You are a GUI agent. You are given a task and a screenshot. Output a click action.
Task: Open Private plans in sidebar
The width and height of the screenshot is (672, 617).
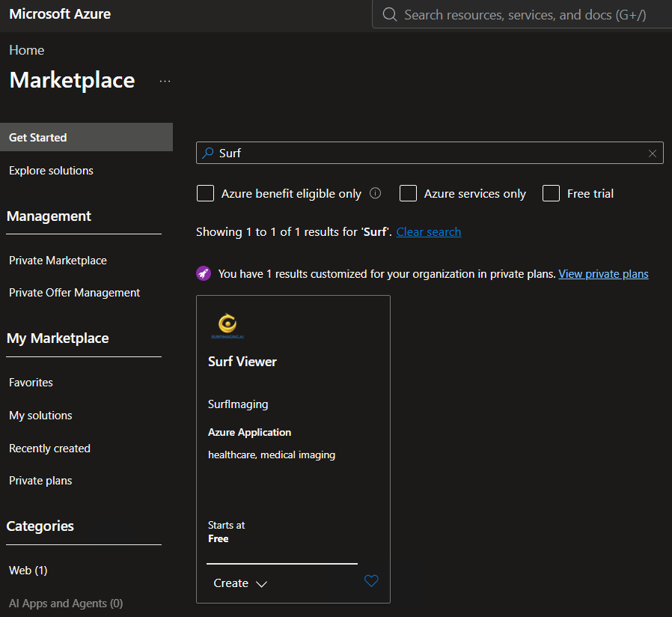click(40, 481)
